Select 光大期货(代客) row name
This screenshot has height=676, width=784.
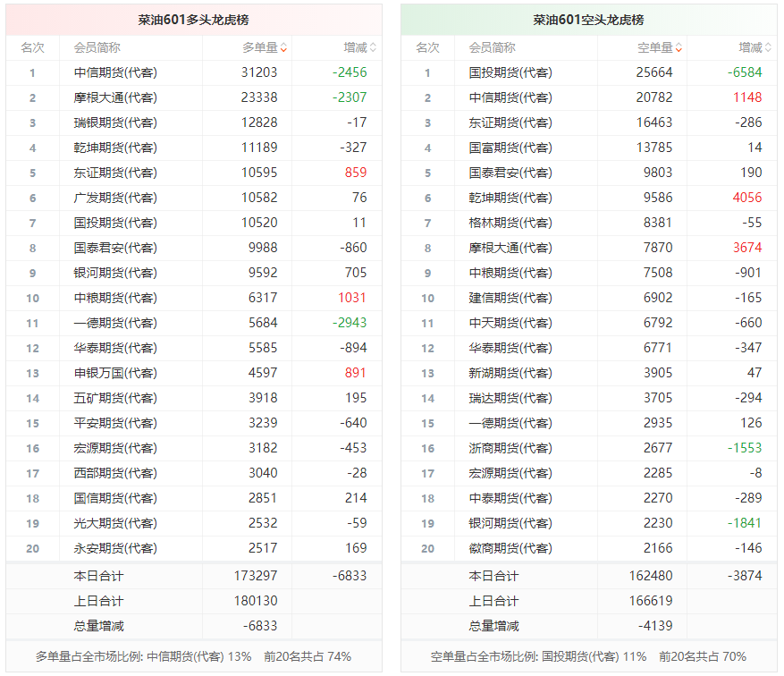(x=115, y=523)
